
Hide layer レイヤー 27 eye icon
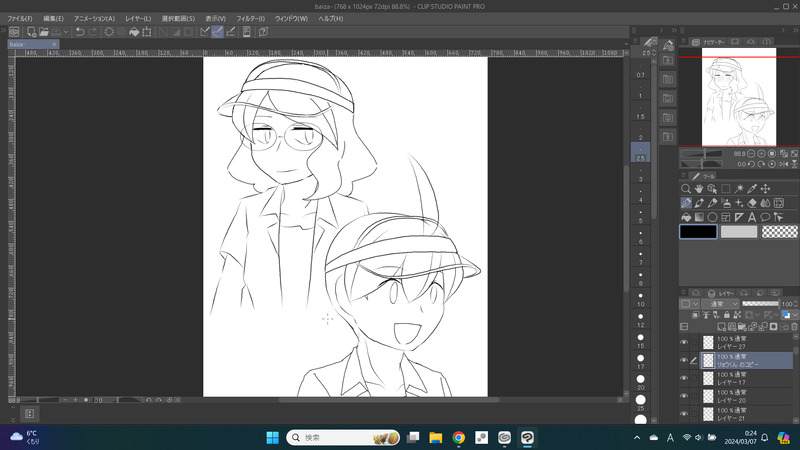click(x=684, y=342)
